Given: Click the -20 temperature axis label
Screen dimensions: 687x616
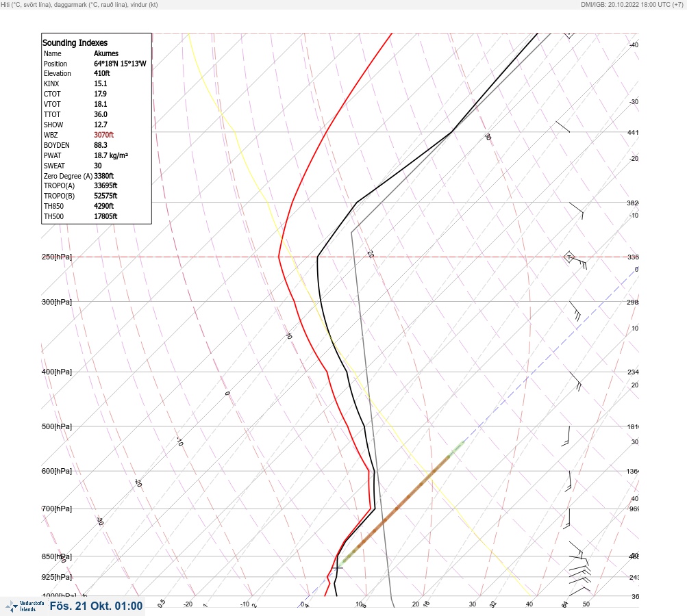Looking at the screenshot, I should [x=188, y=604].
